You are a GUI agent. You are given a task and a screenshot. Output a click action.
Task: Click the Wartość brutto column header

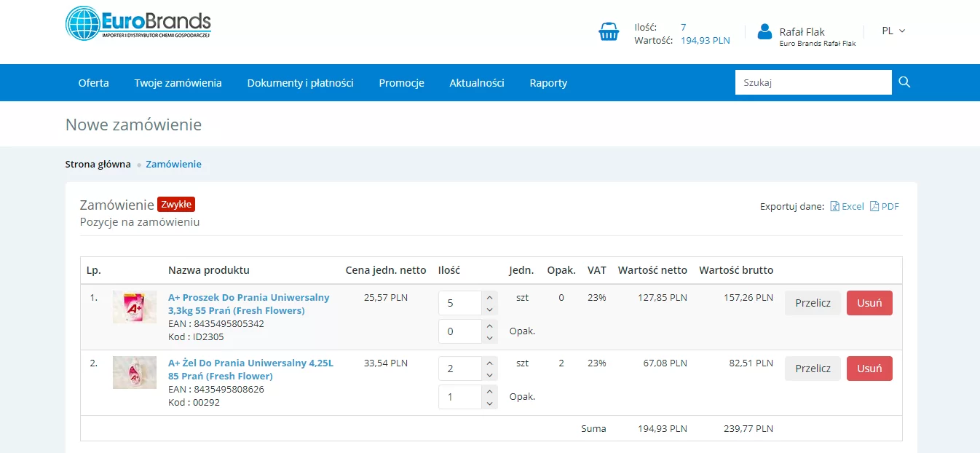pyautogui.click(x=736, y=270)
